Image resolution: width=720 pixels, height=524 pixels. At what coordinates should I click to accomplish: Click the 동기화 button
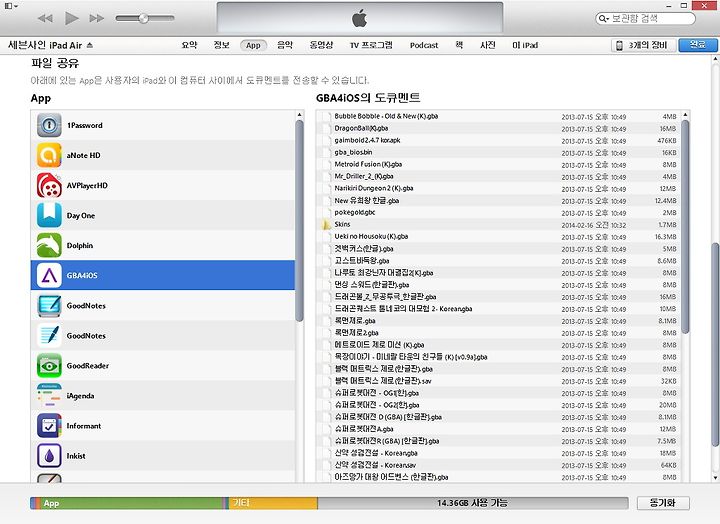coord(663,503)
